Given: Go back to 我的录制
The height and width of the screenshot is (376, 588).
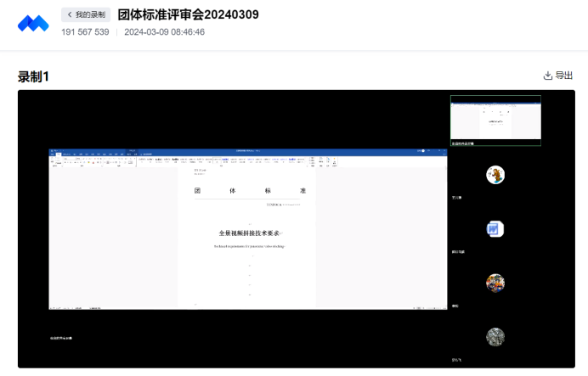Looking at the screenshot, I should coord(86,14).
